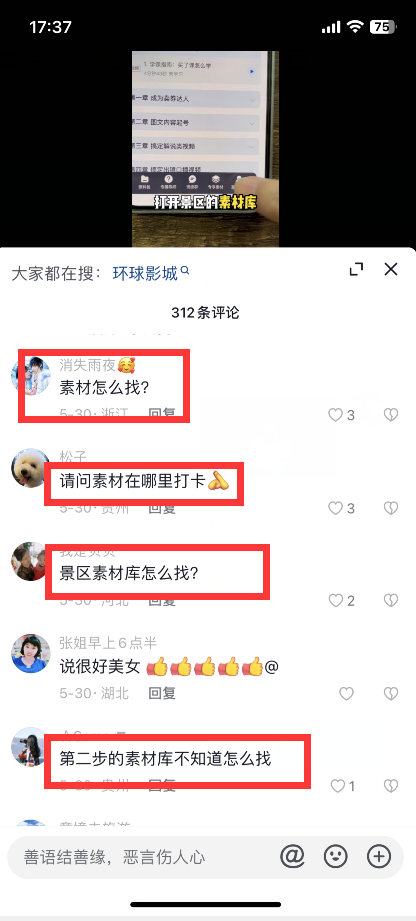Like the comment 素材怎么找?
The image size is (416, 921).
coord(341,415)
